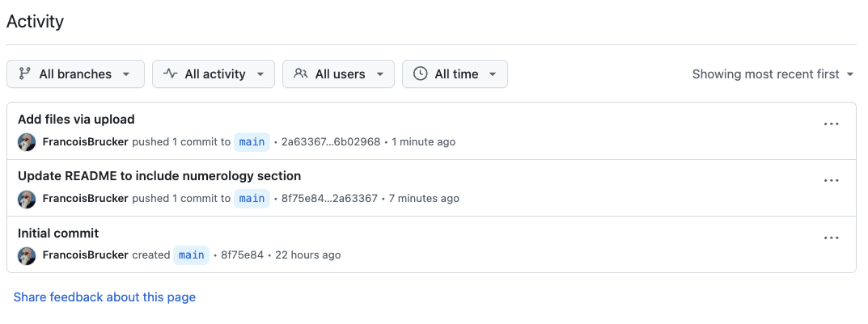
Task: Click the branch icon in All branches
Action: 24,74
